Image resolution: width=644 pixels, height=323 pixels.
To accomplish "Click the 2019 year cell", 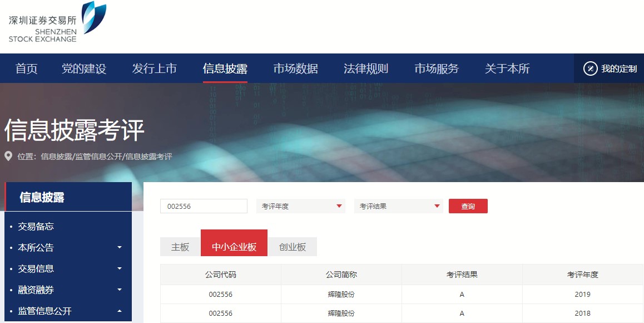I will (583, 295).
